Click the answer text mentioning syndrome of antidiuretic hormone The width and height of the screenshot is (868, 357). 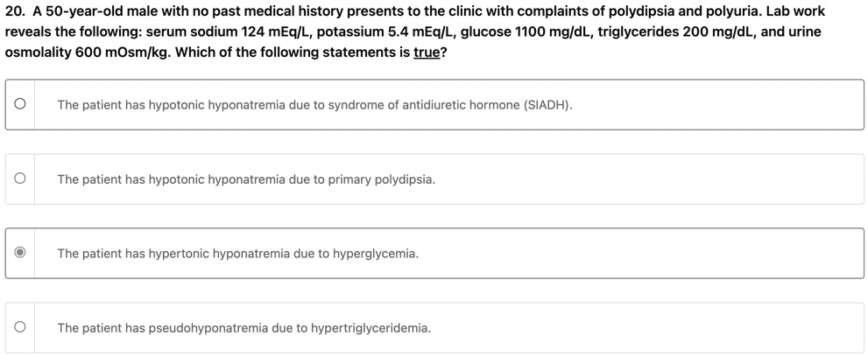(x=314, y=105)
